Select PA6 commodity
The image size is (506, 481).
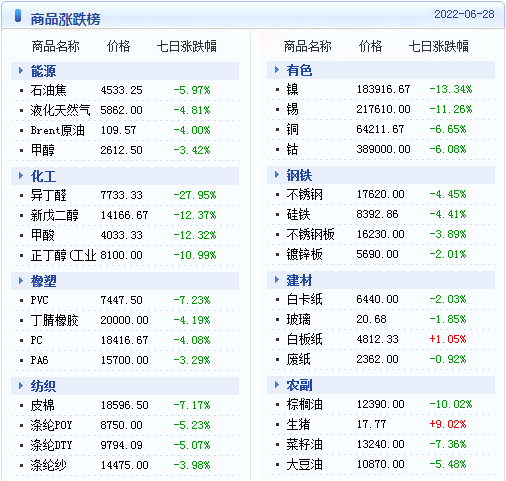coord(40,360)
